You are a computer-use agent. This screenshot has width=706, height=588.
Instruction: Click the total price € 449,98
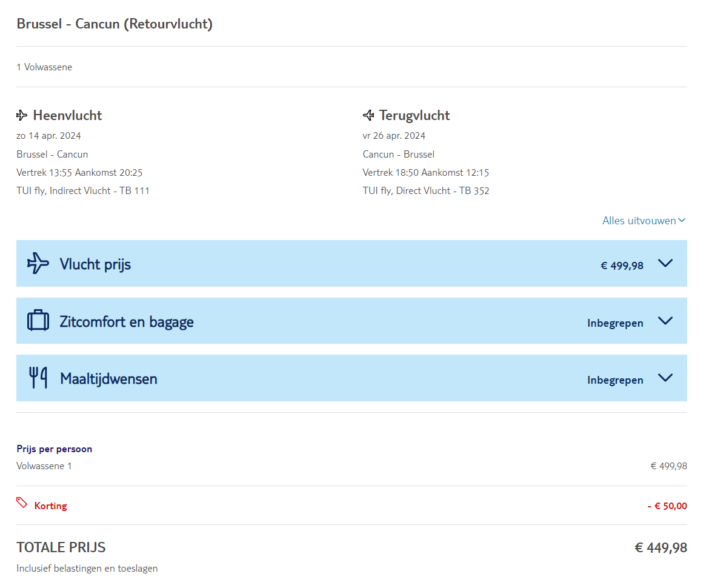(x=661, y=548)
